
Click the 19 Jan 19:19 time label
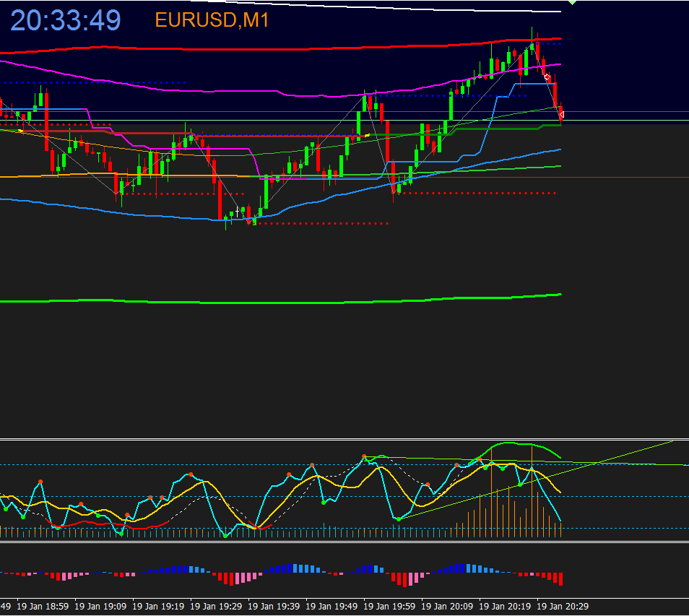click(158, 607)
